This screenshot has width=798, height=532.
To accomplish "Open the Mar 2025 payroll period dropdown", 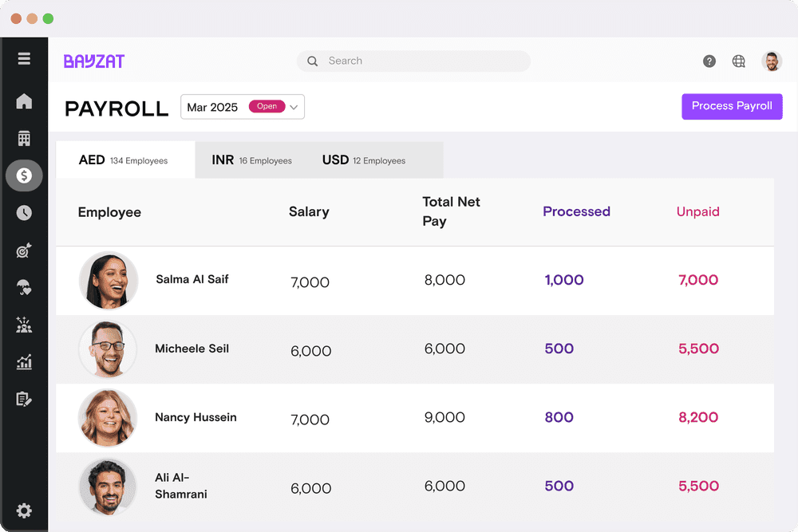I will pyautogui.click(x=242, y=106).
